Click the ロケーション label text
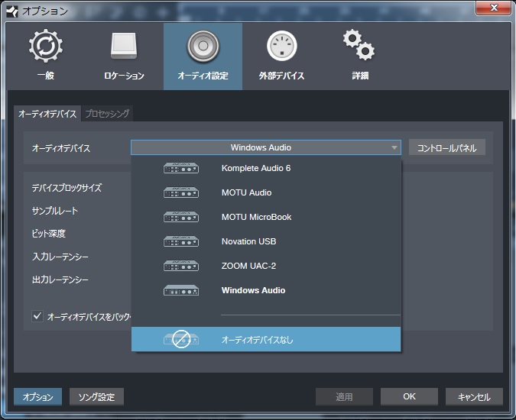Image resolution: width=516 pixels, height=420 pixels. pos(124,76)
